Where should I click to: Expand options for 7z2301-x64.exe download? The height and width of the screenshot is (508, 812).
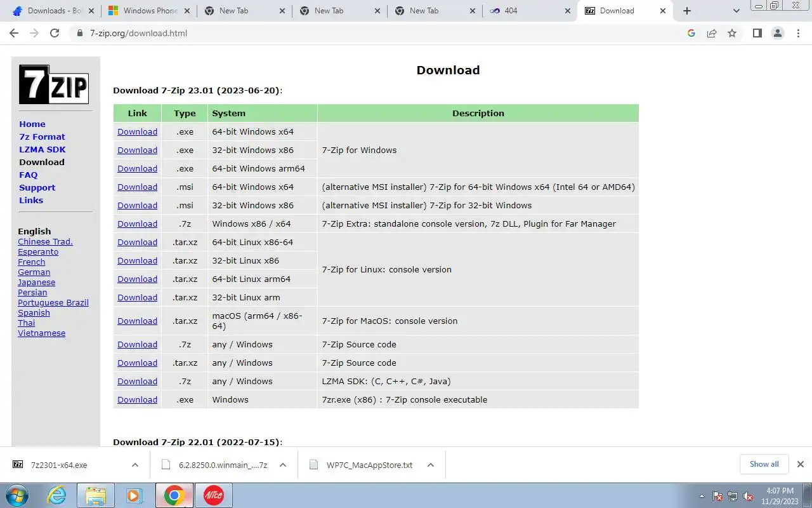click(135, 465)
